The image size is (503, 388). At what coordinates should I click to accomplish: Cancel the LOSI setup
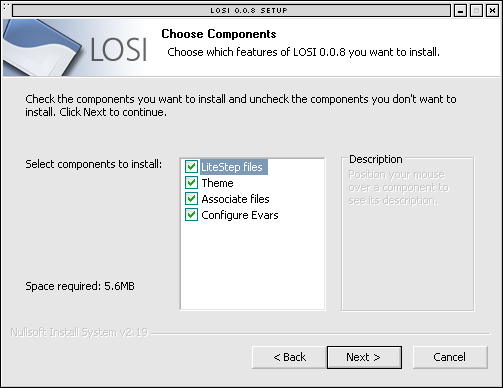click(450, 357)
